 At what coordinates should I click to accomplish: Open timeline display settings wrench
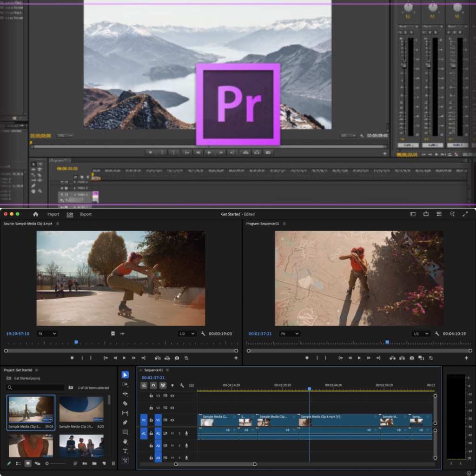[182, 385]
